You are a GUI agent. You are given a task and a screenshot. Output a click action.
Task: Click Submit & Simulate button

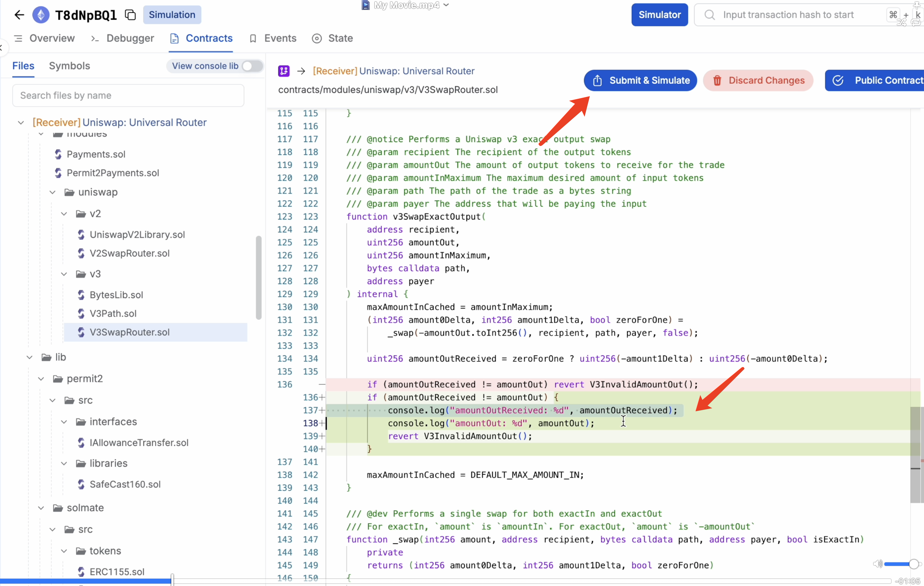pyautogui.click(x=640, y=81)
